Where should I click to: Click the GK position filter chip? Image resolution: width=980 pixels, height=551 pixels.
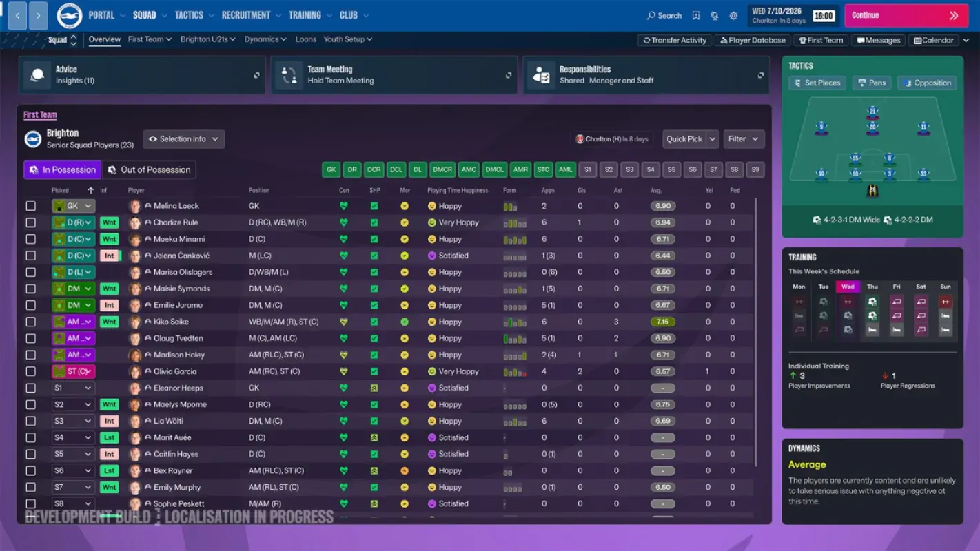coord(331,169)
